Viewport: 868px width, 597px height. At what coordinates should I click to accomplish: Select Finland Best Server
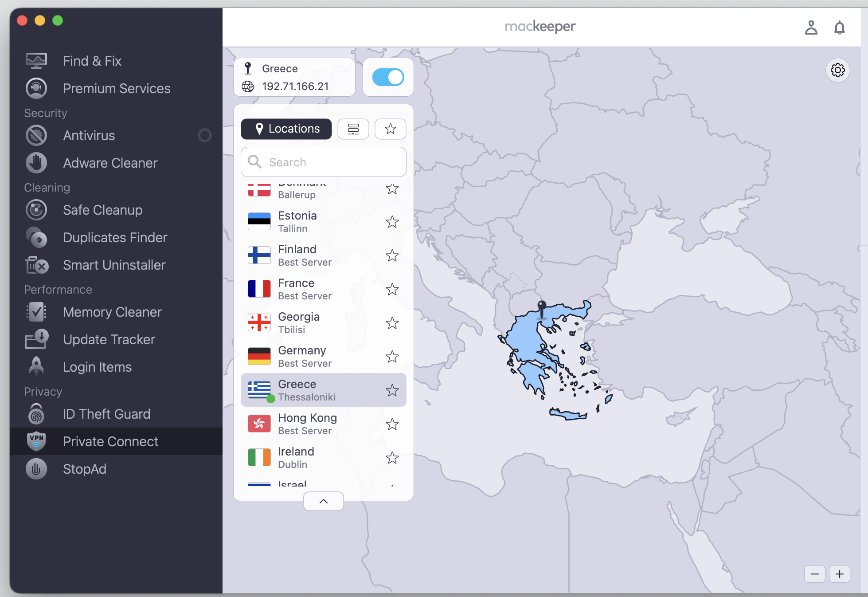click(324, 255)
